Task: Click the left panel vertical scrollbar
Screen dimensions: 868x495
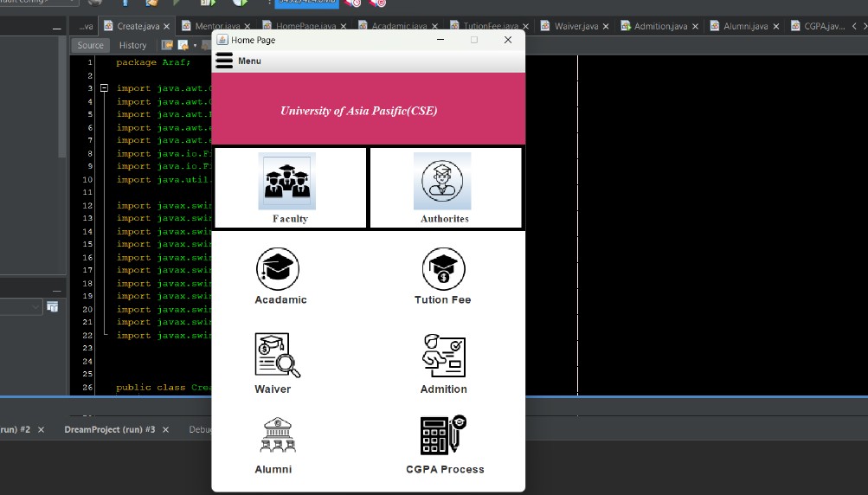Action: click(x=62, y=98)
